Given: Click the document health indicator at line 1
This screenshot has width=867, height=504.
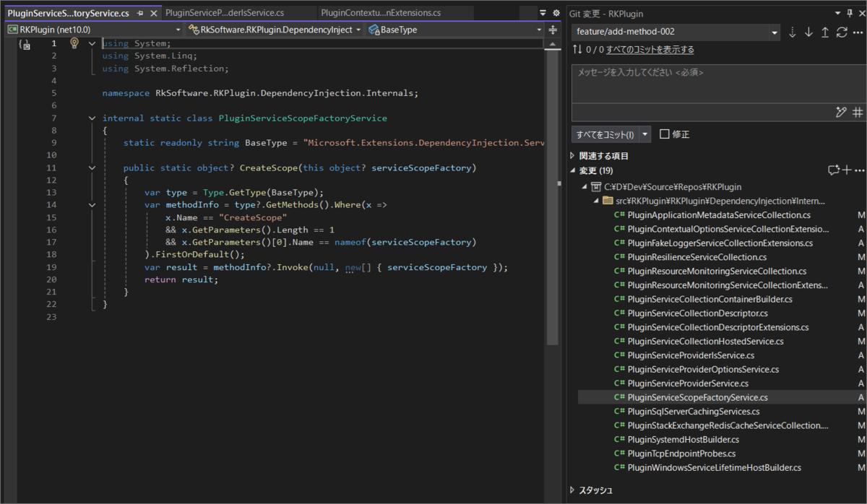Looking at the screenshot, I should [25, 44].
